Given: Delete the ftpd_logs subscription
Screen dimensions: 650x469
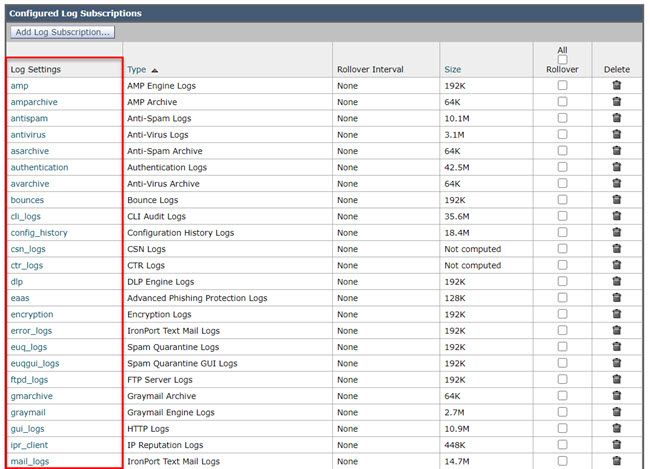Looking at the screenshot, I should 616,379.
